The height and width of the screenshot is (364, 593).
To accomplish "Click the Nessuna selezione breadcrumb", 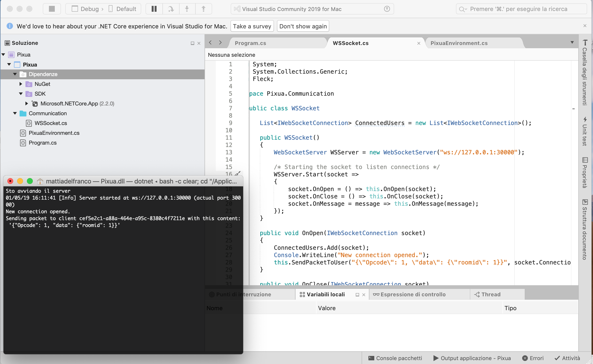I will point(231,55).
